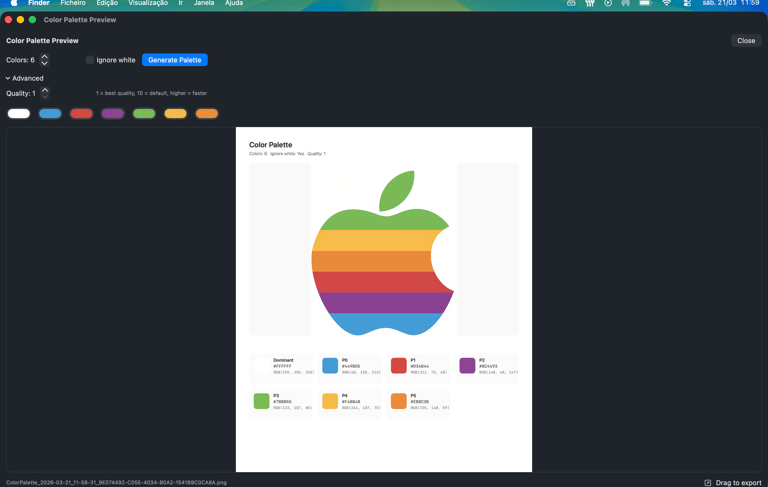Open Control Center from menu bar
Screen dimensions: 768x487
click(x=687, y=3)
